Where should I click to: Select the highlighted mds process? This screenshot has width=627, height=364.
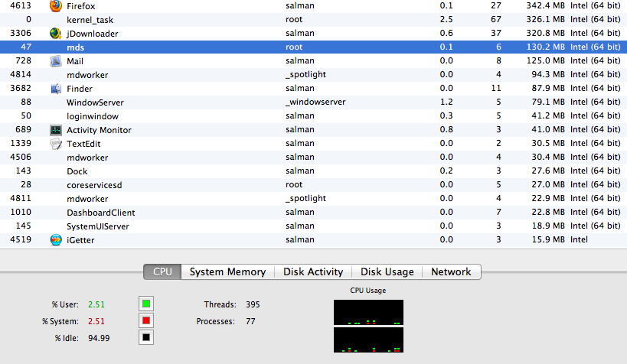click(314, 47)
